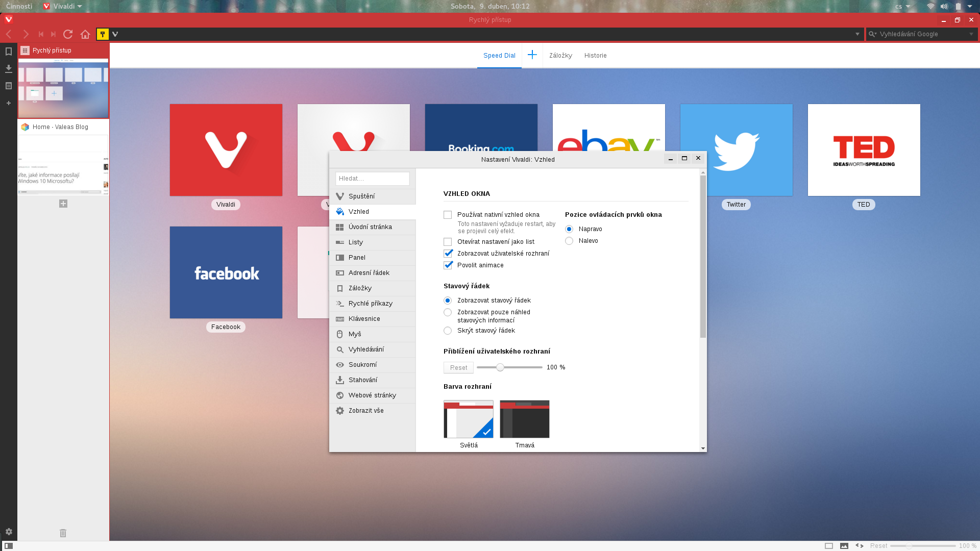The width and height of the screenshot is (980, 551).
Task: Click the interface zoom slider handle
Action: [500, 367]
